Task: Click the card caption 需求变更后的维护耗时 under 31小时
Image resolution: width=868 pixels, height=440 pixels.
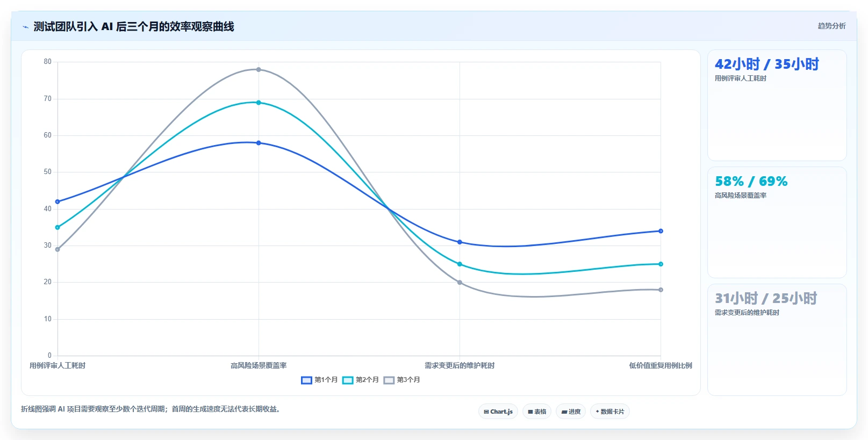Action: click(747, 313)
